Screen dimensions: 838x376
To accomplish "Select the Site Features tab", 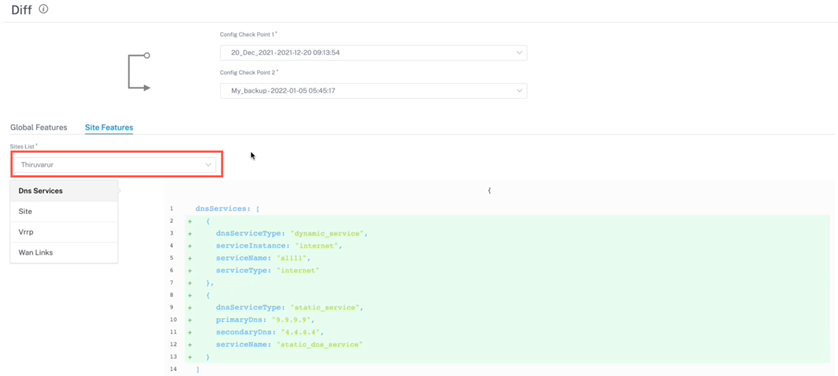I will click(109, 127).
